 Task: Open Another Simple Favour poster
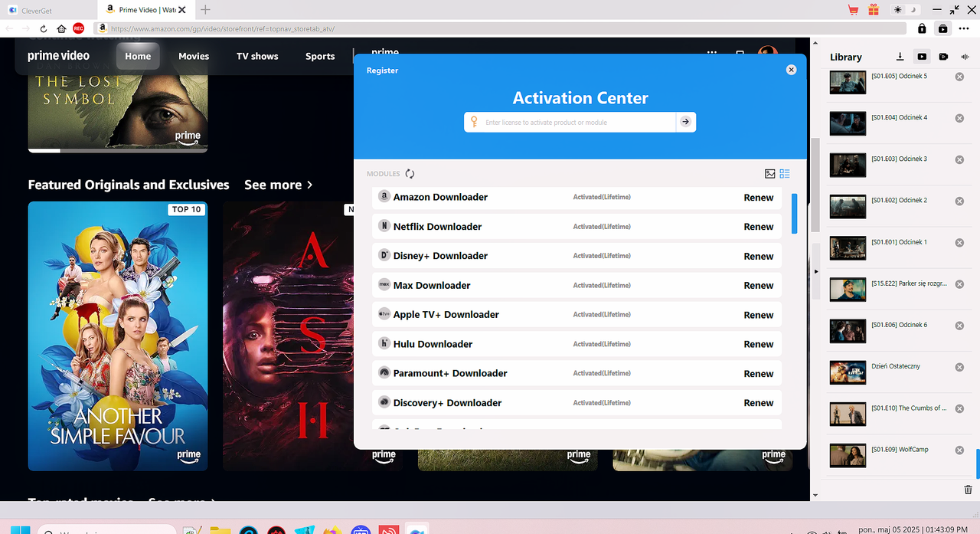(x=118, y=336)
